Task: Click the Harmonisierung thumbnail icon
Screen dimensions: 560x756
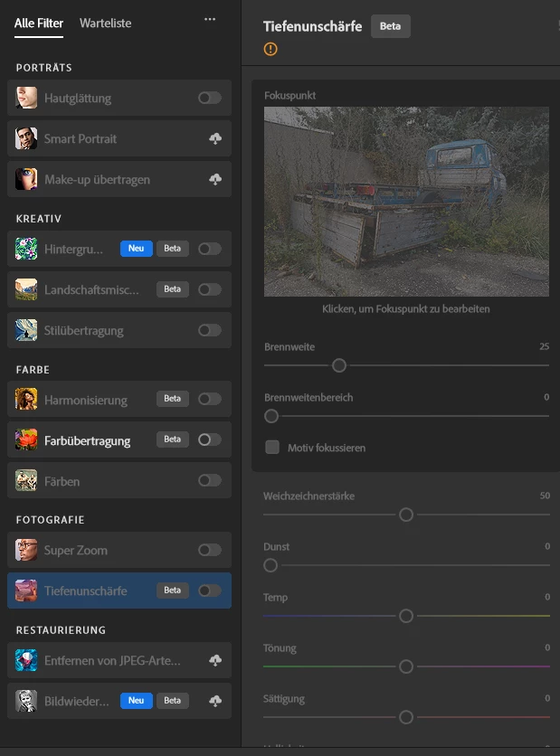Action: (x=26, y=399)
